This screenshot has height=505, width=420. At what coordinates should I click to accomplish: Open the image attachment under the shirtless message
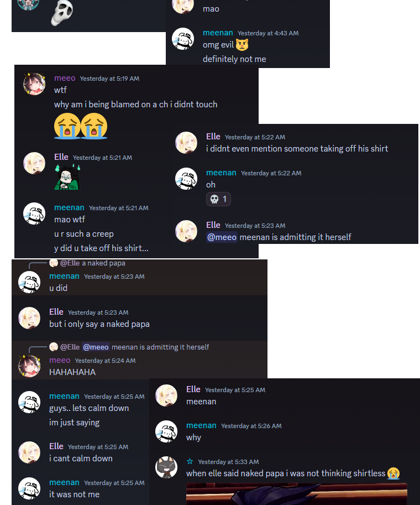[x=297, y=494]
